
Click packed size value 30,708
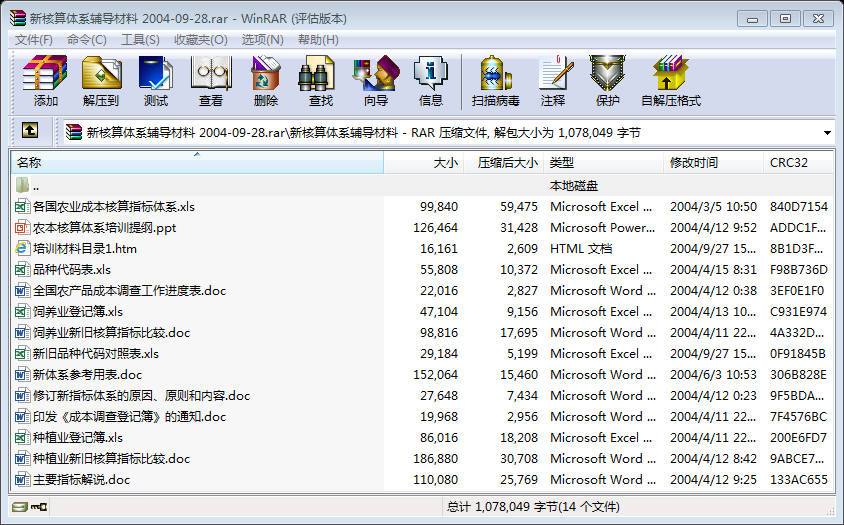tap(519, 458)
